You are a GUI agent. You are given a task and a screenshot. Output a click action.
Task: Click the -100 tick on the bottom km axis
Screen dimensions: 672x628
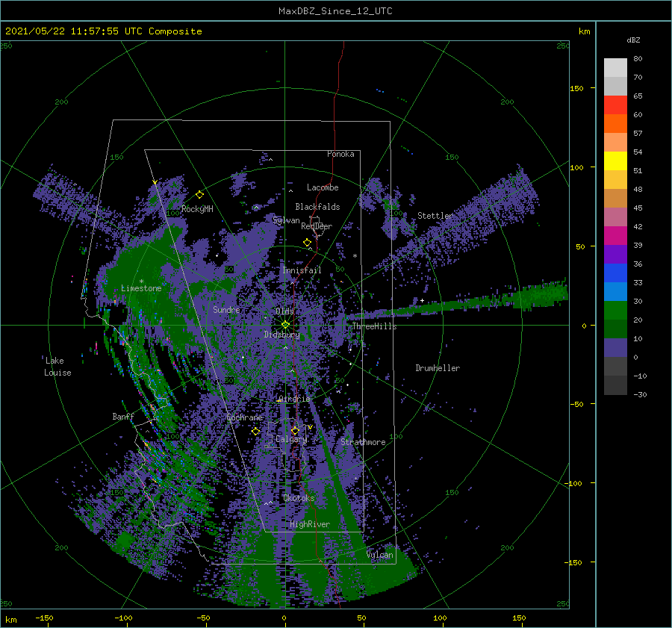tap(123, 618)
